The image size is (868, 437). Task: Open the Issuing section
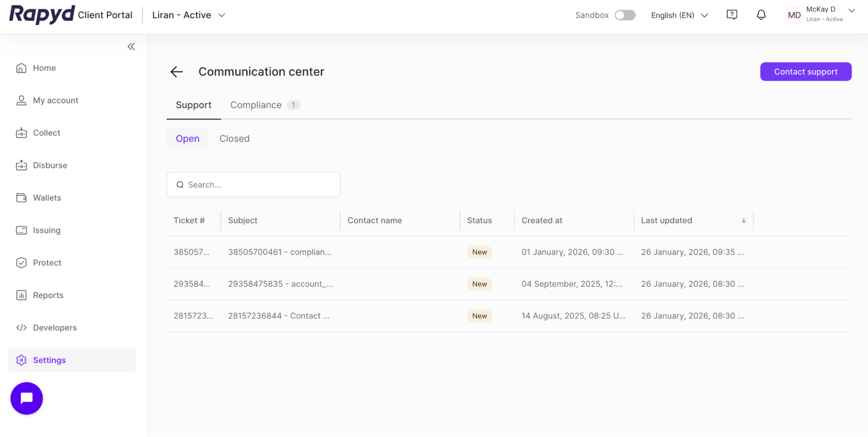pyautogui.click(x=46, y=230)
